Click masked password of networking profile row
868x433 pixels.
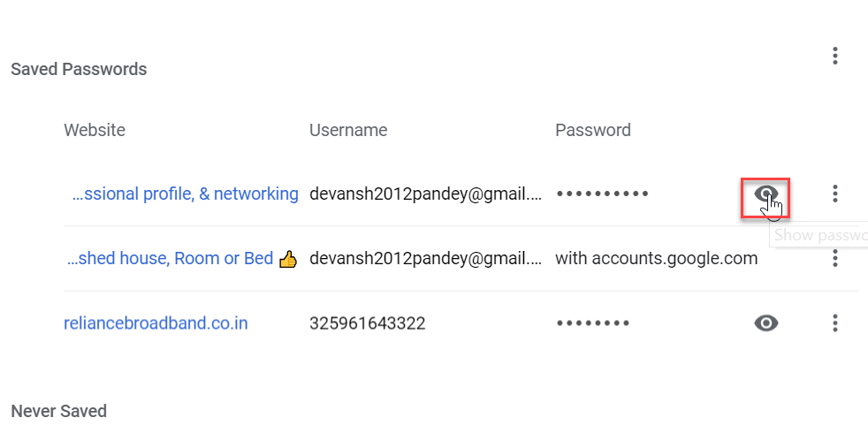tap(602, 194)
